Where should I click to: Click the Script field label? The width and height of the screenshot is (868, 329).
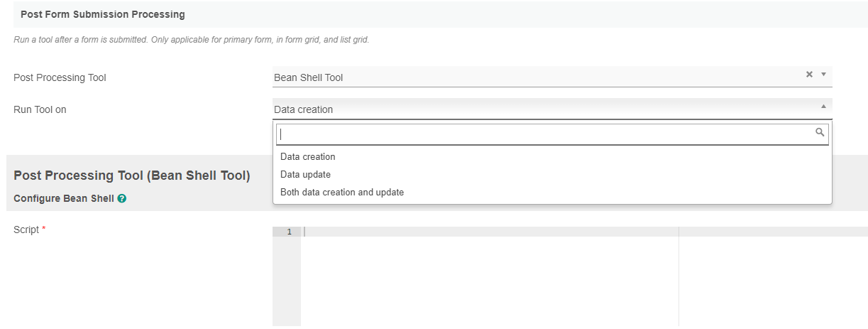[27, 230]
